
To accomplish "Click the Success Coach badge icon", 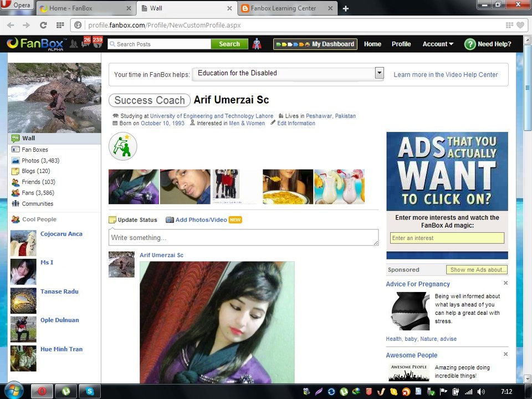I will [x=122, y=146].
